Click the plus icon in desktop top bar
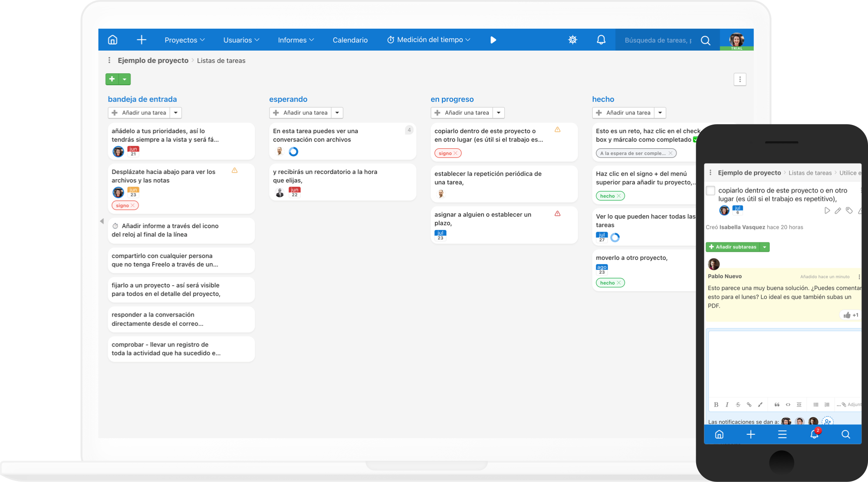868x482 pixels. (141, 40)
